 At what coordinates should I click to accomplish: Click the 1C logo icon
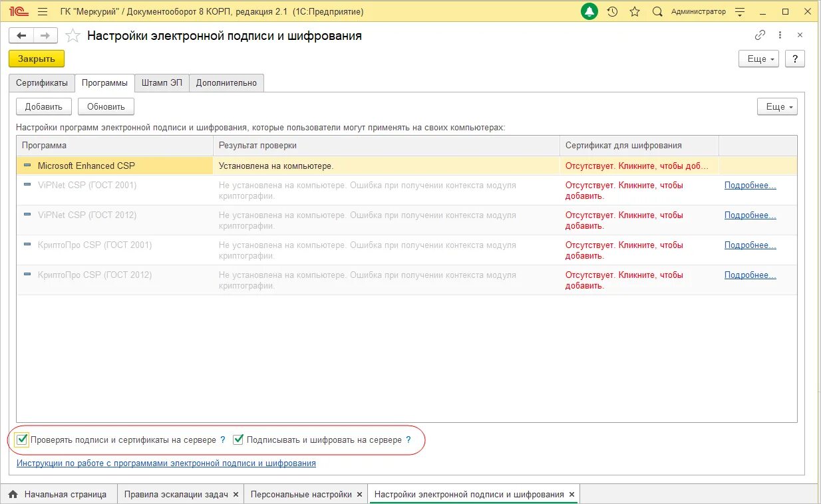point(19,12)
